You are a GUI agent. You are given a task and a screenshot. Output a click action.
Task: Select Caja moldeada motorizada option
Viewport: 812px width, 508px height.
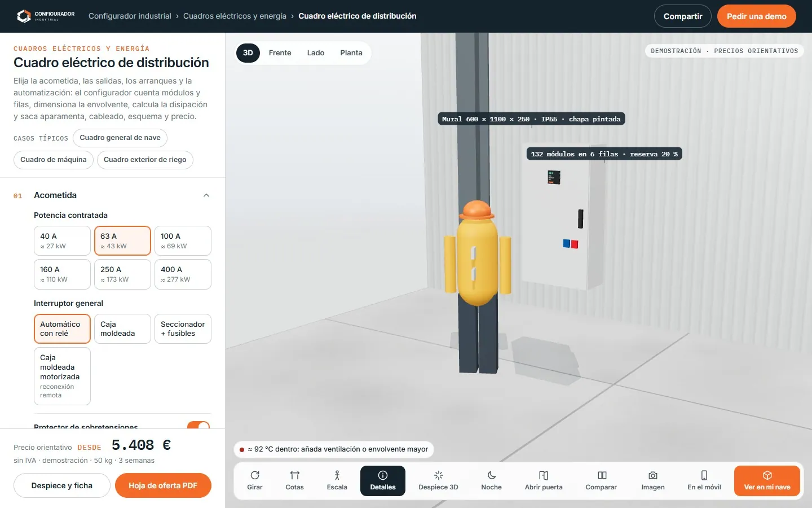point(62,376)
